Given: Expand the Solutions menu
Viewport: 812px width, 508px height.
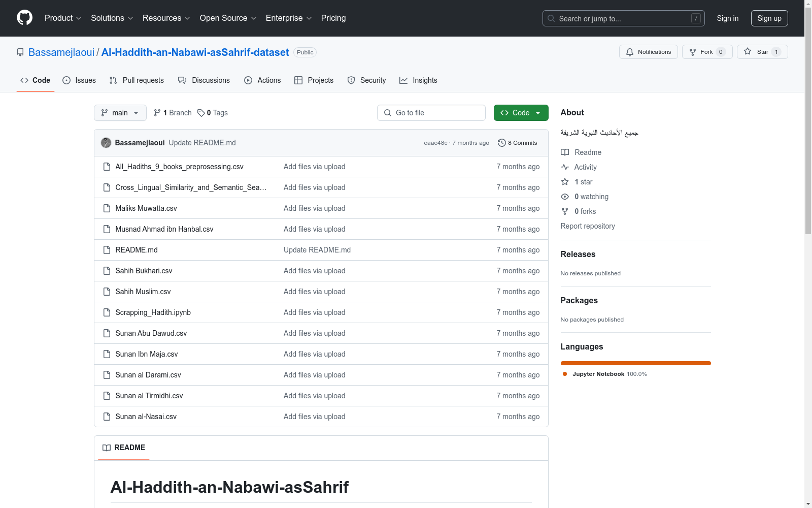Looking at the screenshot, I should [112, 18].
